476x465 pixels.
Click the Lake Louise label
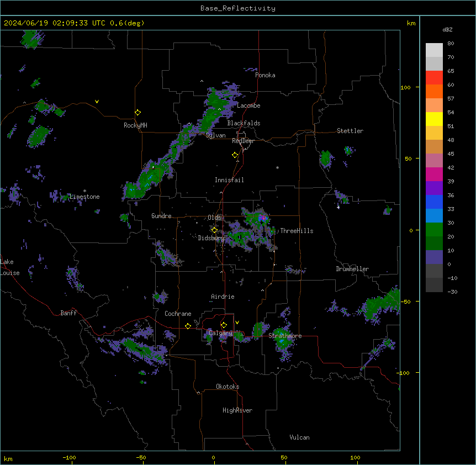[x=9, y=267]
